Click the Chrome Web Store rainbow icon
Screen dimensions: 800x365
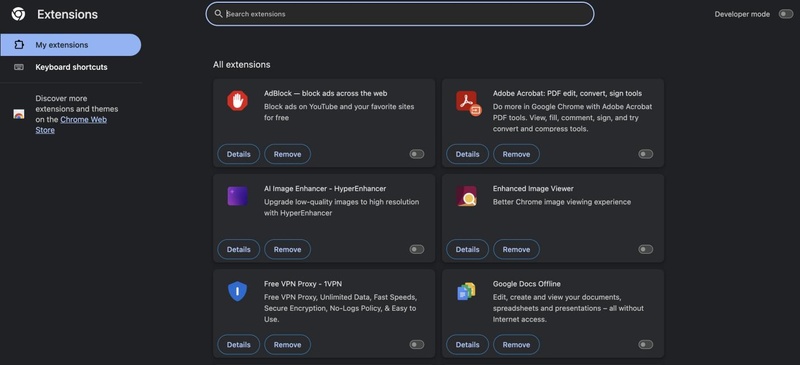tap(19, 114)
